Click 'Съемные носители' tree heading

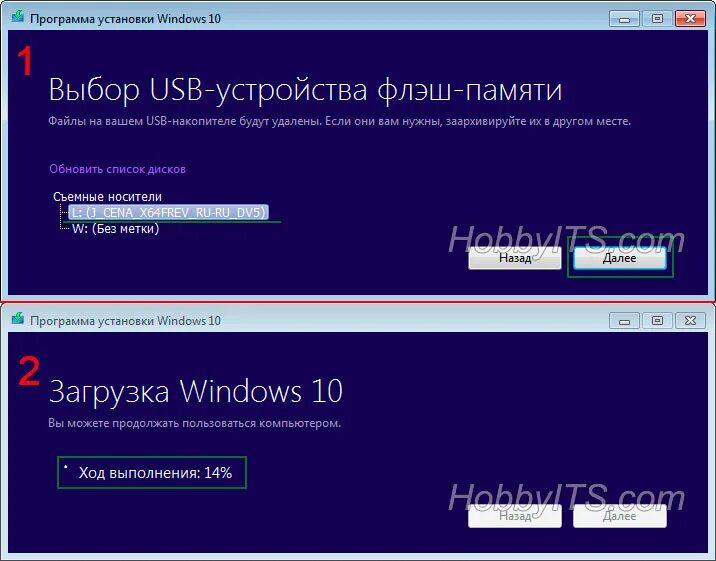[x=107, y=197]
